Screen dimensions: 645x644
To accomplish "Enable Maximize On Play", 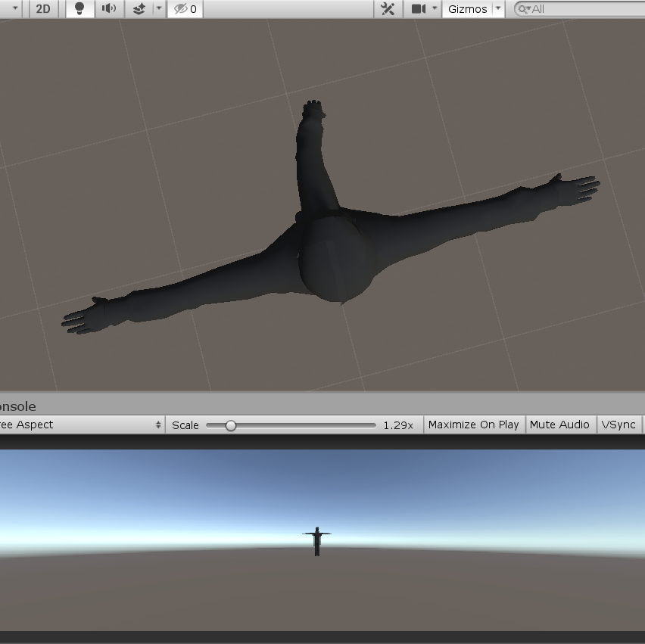I will (x=473, y=425).
